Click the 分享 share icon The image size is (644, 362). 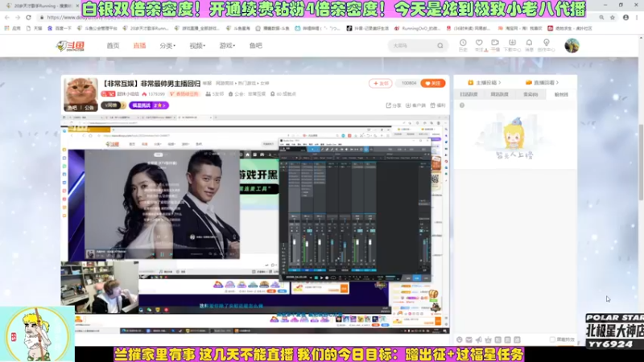click(x=393, y=105)
